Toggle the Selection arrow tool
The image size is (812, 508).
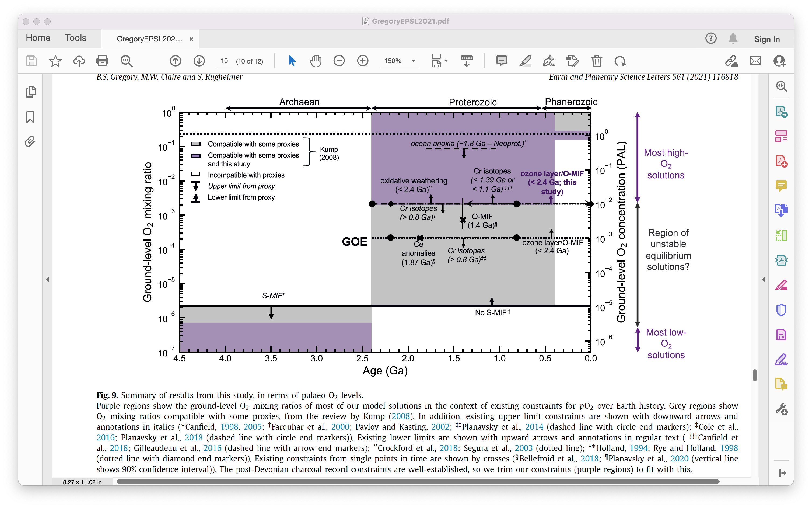pos(292,61)
